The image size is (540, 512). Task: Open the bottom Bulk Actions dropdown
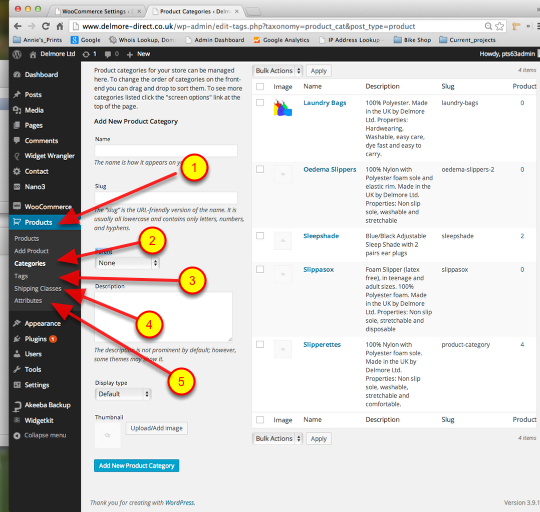tap(278, 438)
